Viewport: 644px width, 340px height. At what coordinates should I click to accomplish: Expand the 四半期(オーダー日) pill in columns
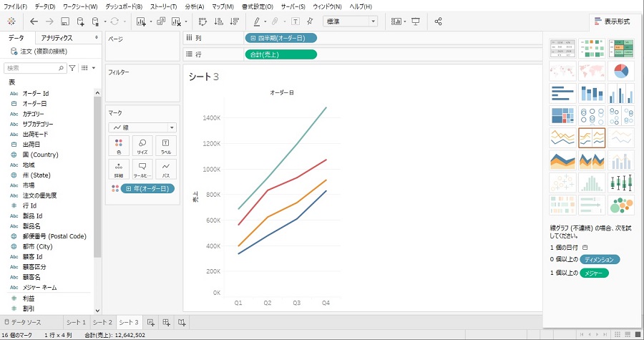click(x=280, y=37)
